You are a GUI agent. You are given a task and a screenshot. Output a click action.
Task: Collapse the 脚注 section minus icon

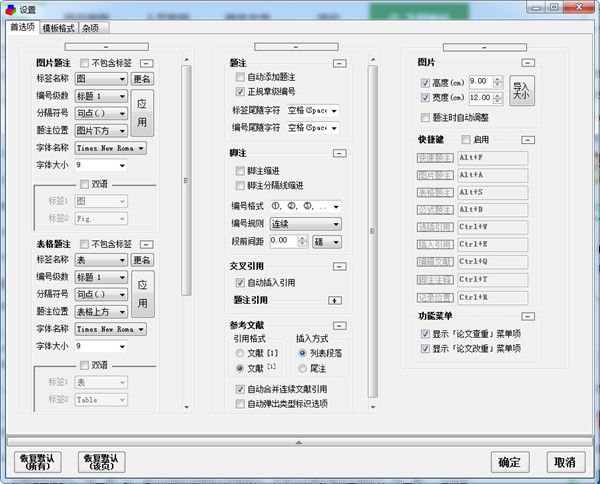coord(339,153)
